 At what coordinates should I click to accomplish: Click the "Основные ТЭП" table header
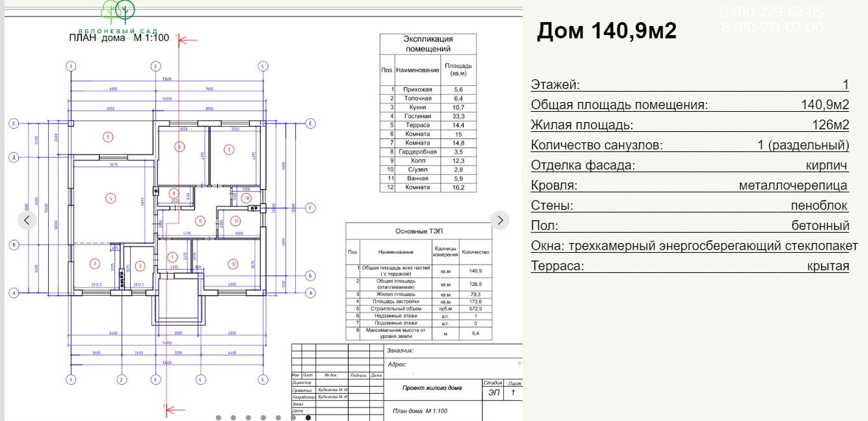[419, 231]
